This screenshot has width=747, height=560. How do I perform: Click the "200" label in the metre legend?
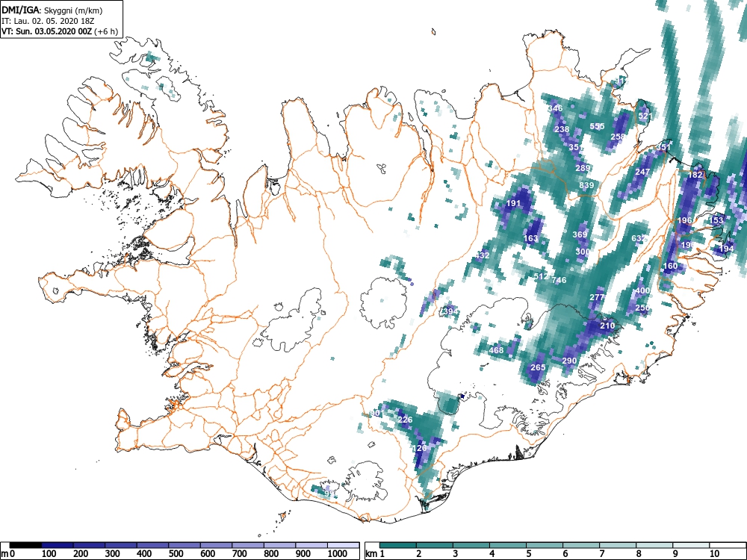coord(81,554)
